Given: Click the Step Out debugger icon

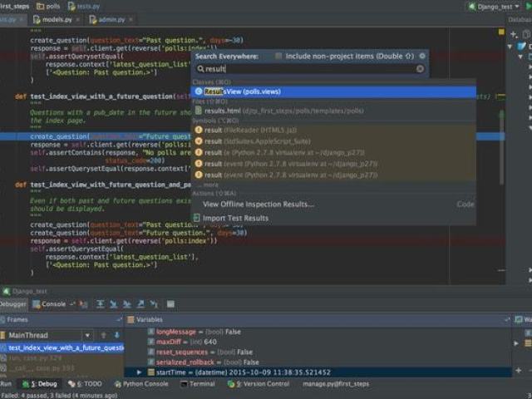Looking at the screenshot, I should (x=140, y=304).
